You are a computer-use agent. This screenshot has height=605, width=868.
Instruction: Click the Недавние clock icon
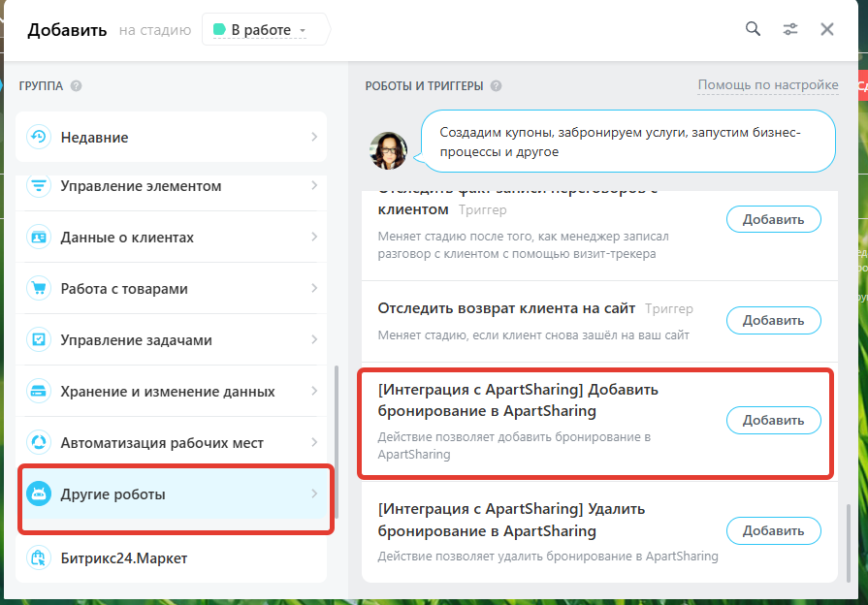39,137
